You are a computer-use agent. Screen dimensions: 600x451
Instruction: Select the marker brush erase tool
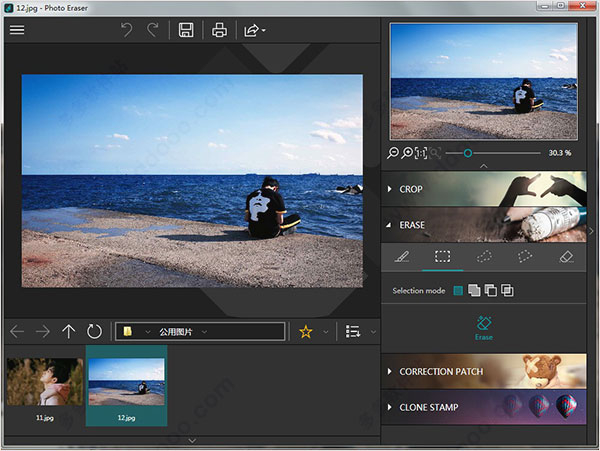click(x=402, y=257)
